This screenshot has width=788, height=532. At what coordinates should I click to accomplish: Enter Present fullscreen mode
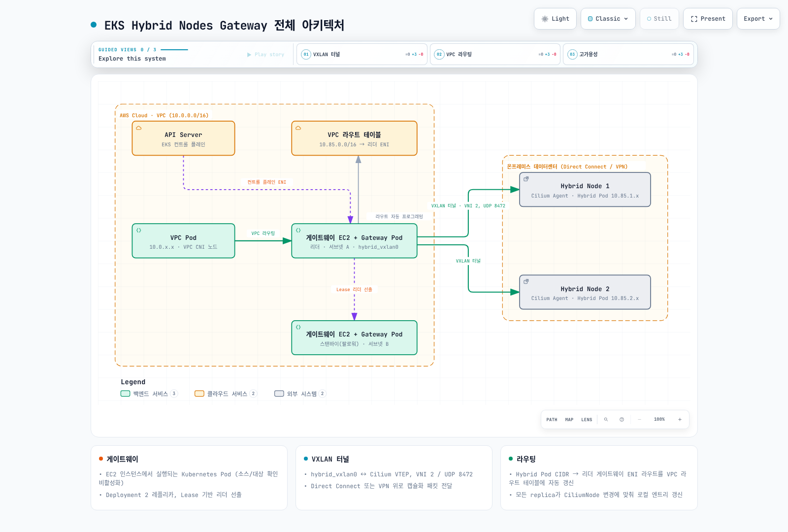(x=708, y=19)
